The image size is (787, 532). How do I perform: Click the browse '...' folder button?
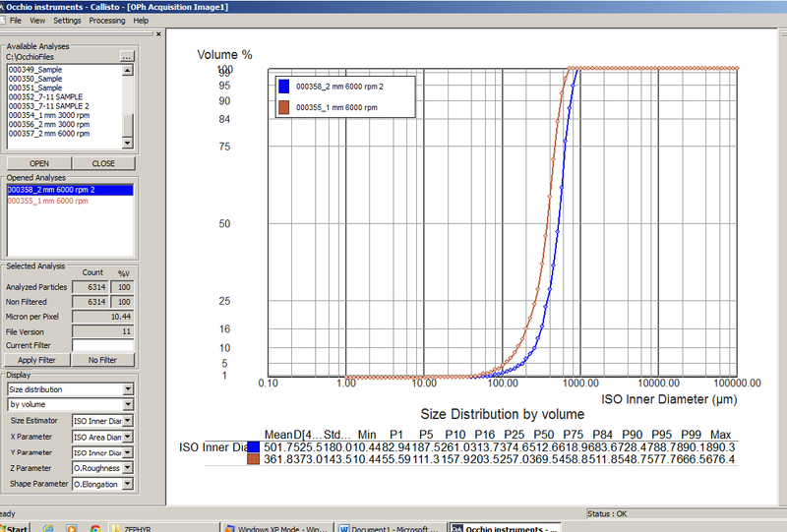[x=126, y=58]
